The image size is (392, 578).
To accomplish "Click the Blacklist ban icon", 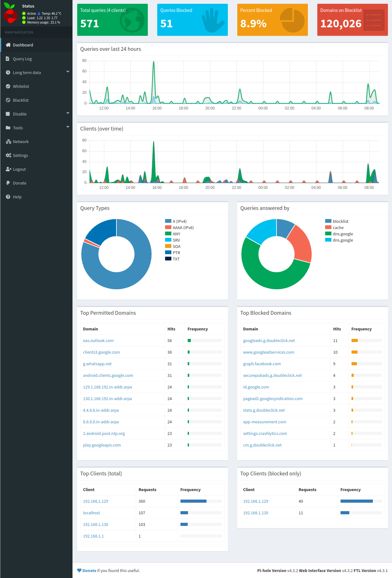I will [x=8, y=100].
